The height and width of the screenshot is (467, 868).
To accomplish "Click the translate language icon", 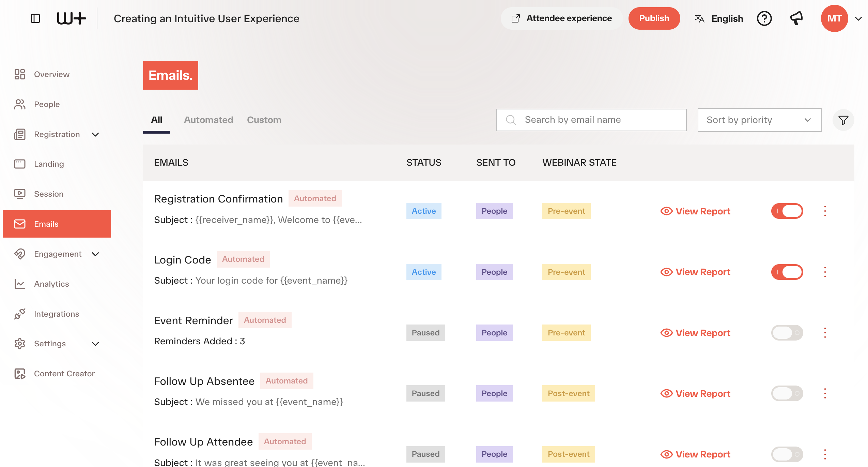I will click(700, 18).
